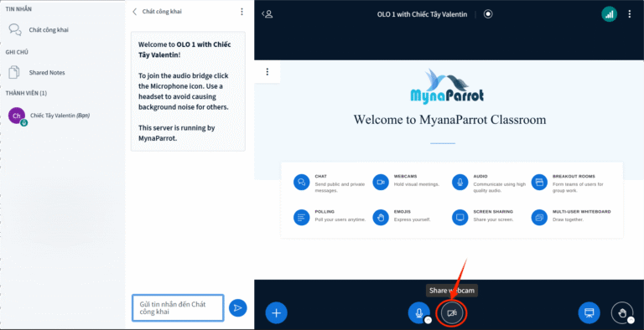This screenshot has width=644, height=330.
Task: Click the recording indicator button
Action: click(x=488, y=14)
